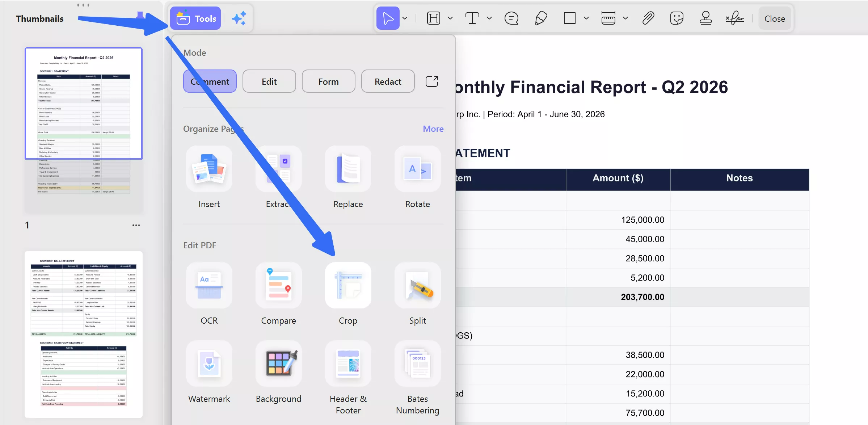Select the measurement ruler tool
Image resolution: width=868 pixels, height=425 pixels.
[x=608, y=18]
